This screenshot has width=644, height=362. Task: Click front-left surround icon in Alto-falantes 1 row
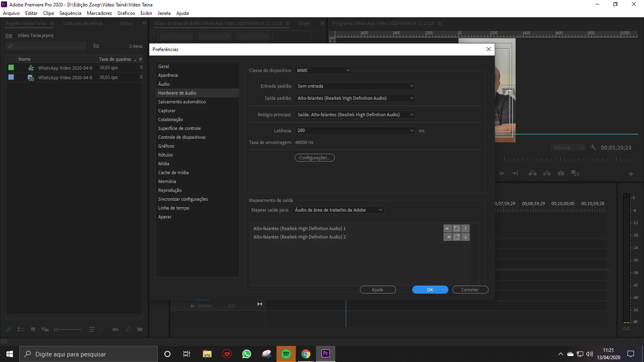(x=456, y=228)
